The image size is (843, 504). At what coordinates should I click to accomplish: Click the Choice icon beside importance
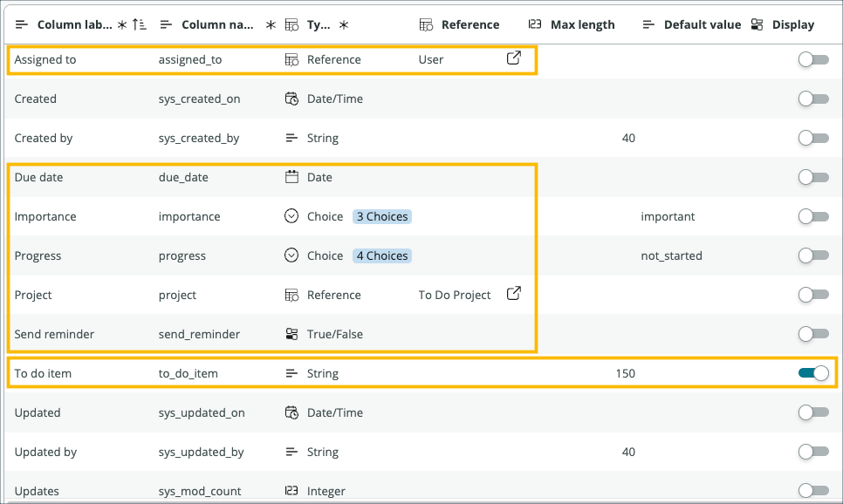pyautogui.click(x=292, y=216)
